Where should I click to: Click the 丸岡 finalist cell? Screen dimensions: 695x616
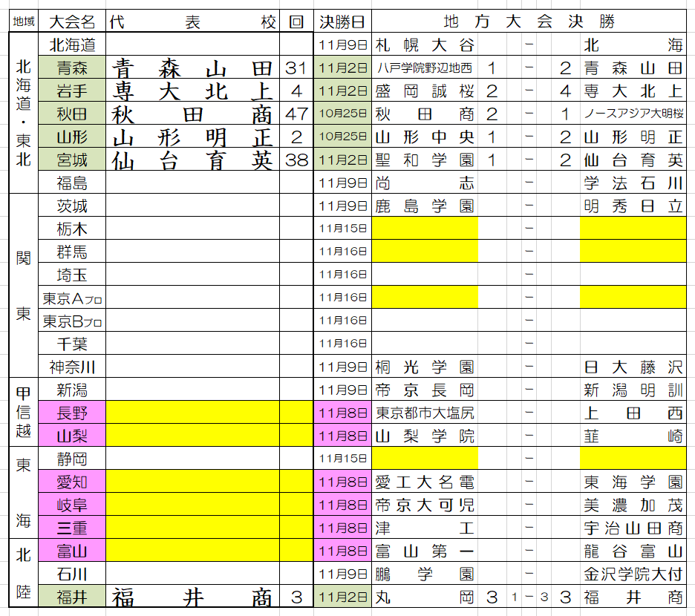point(425,597)
